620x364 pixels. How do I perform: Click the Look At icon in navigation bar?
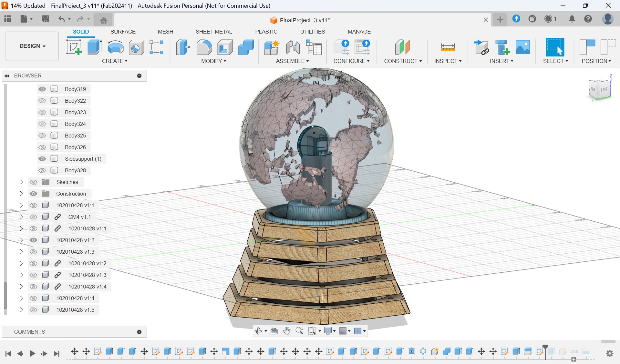click(274, 331)
